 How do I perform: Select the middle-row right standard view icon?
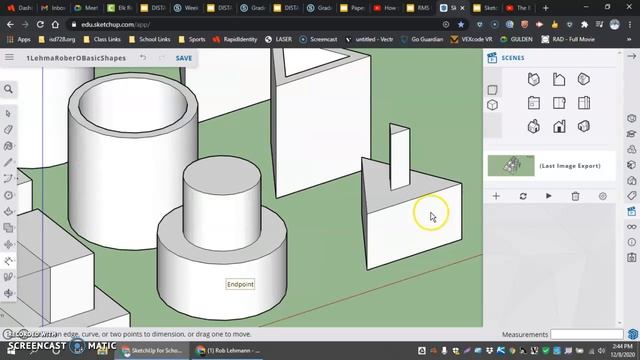click(x=584, y=103)
